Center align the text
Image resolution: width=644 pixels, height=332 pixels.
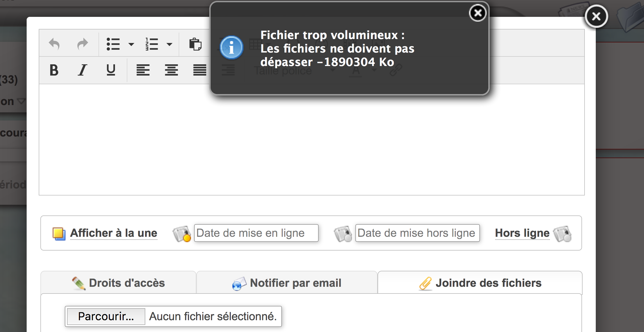coord(171,70)
